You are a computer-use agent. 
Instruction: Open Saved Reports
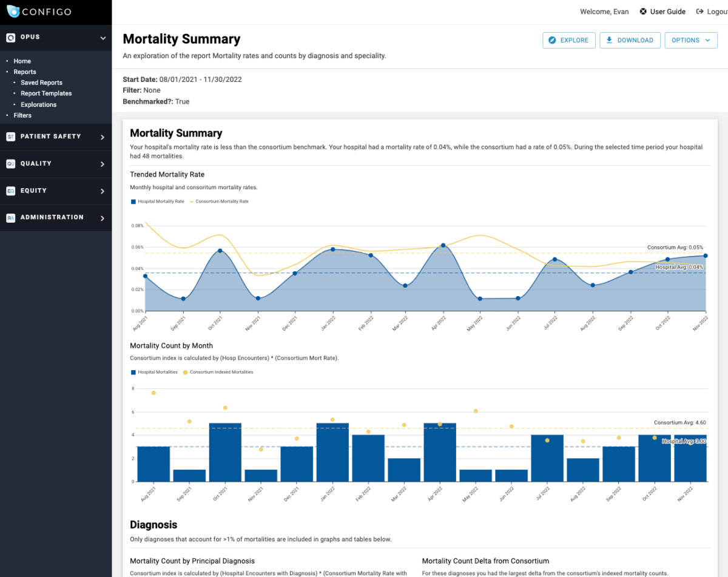tap(41, 83)
